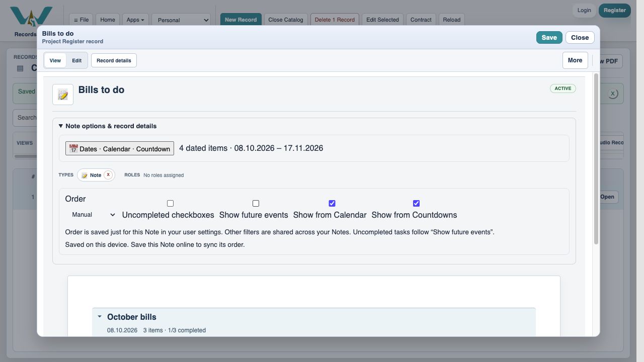644x362 pixels.
Task: Click the Register button
Action: click(614, 10)
